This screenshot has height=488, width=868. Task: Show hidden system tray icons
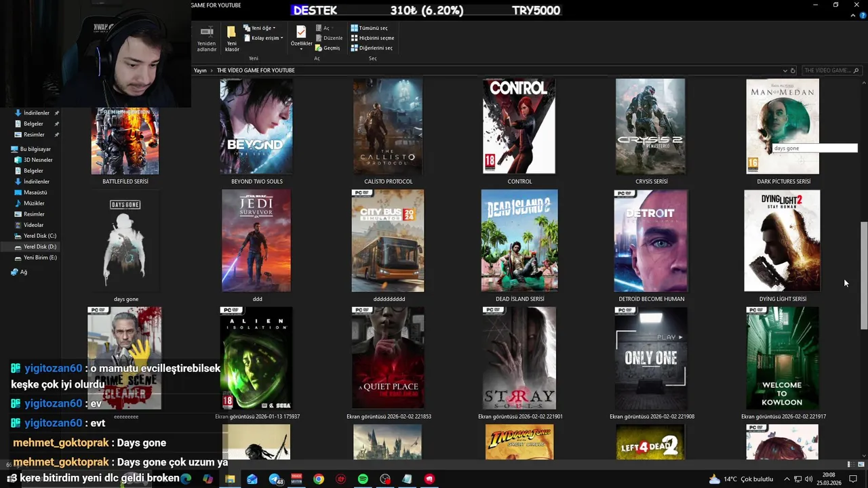(x=787, y=479)
